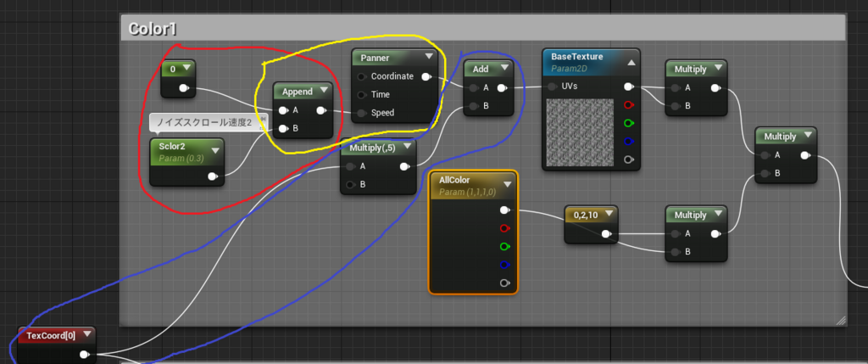Viewport: 868px width, 364px height.
Task: Click the Append node's B input pin
Action: (283, 128)
